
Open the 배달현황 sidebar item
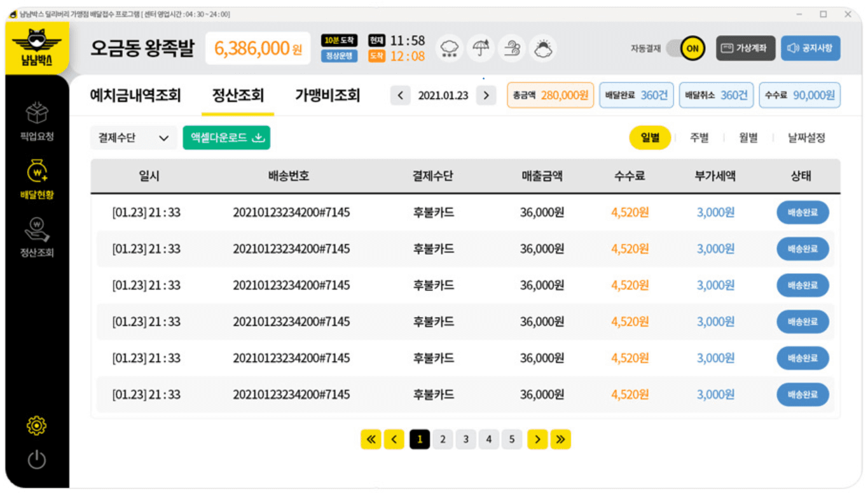click(x=37, y=180)
